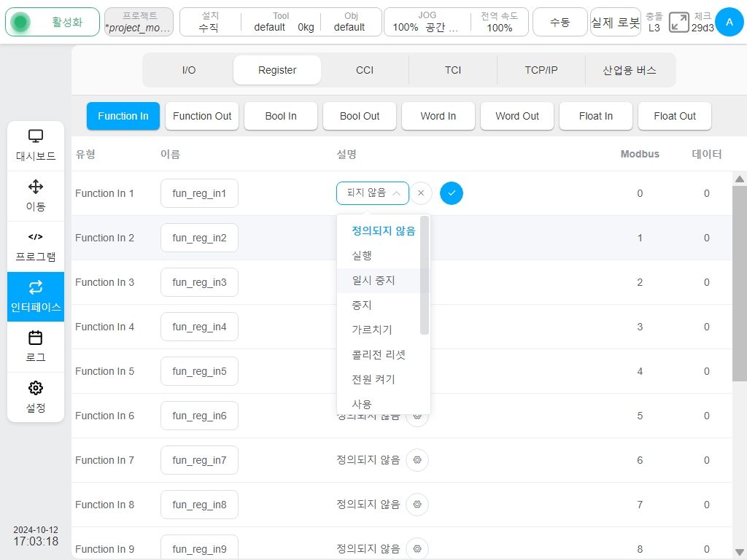Open the user avatar A menu
The height and width of the screenshot is (560, 747).
pyautogui.click(x=729, y=22)
